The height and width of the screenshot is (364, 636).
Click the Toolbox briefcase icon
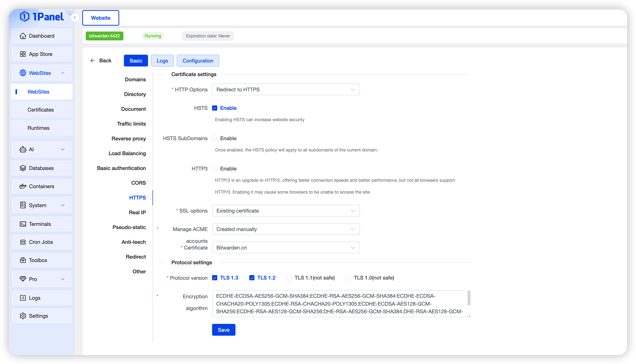click(x=23, y=260)
